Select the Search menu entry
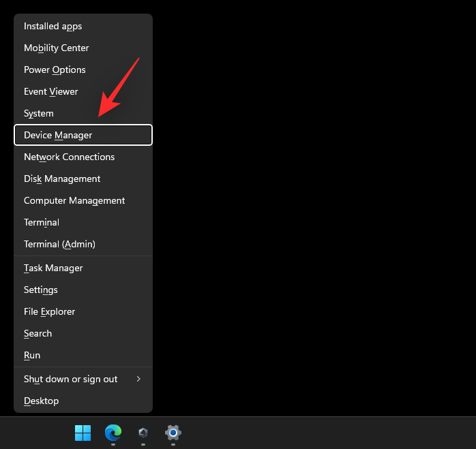Image resolution: width=476 pixels, height=449 pixels. coord(83,334)
